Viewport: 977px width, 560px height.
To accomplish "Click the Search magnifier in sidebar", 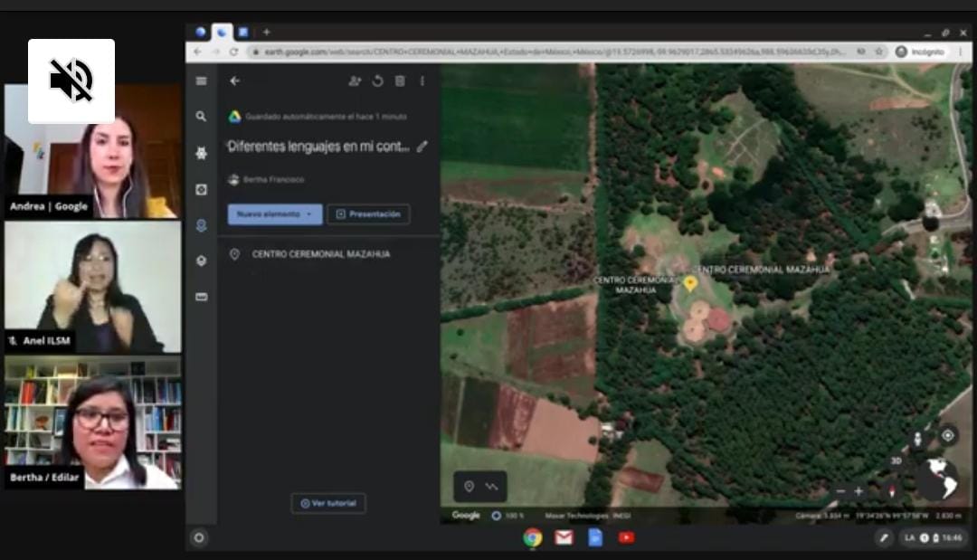I will pos(201,117).
